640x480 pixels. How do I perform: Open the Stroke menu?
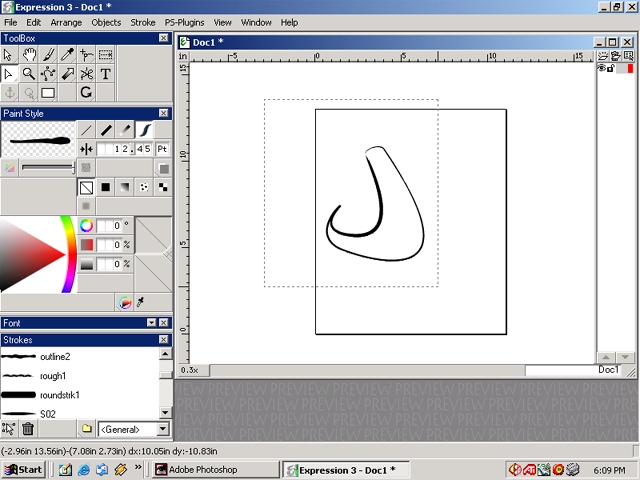(143, 22)
